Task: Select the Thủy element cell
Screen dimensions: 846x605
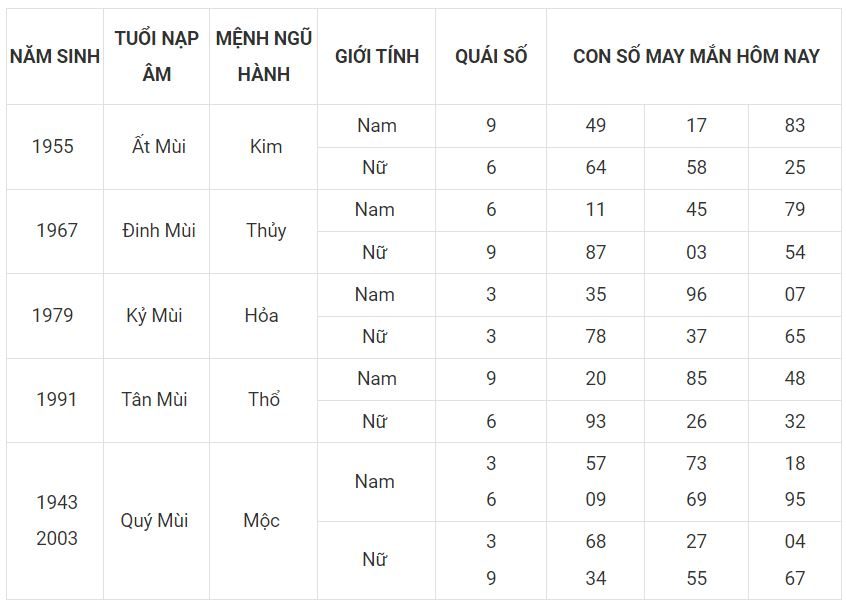Action: point(266,231)
